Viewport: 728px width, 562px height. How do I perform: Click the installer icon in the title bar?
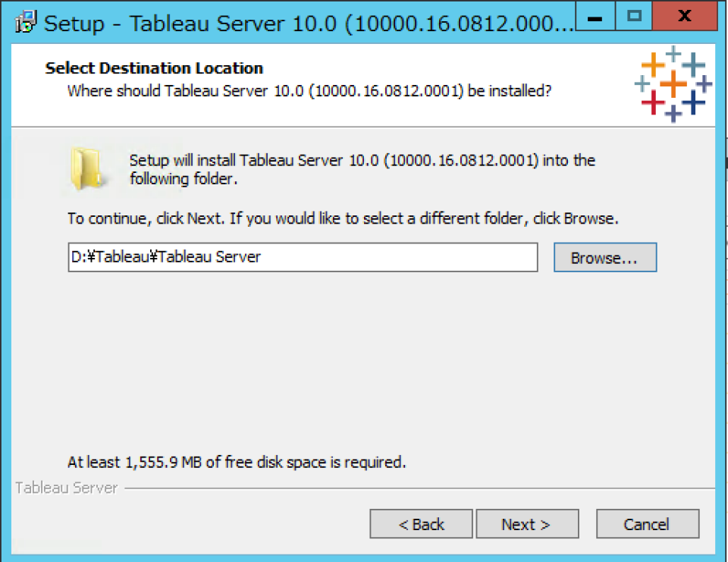(x=23, y=22)
